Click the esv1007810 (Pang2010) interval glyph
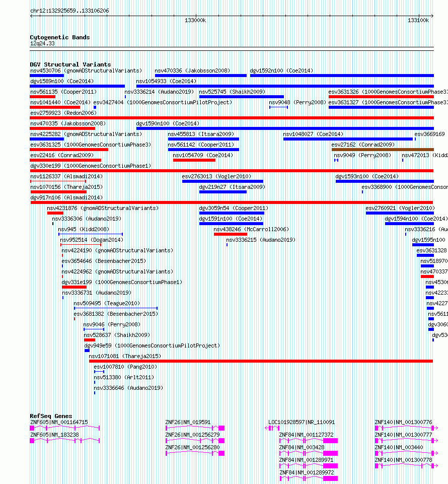This screenshot has height=484, width=448. pos(99,372)
